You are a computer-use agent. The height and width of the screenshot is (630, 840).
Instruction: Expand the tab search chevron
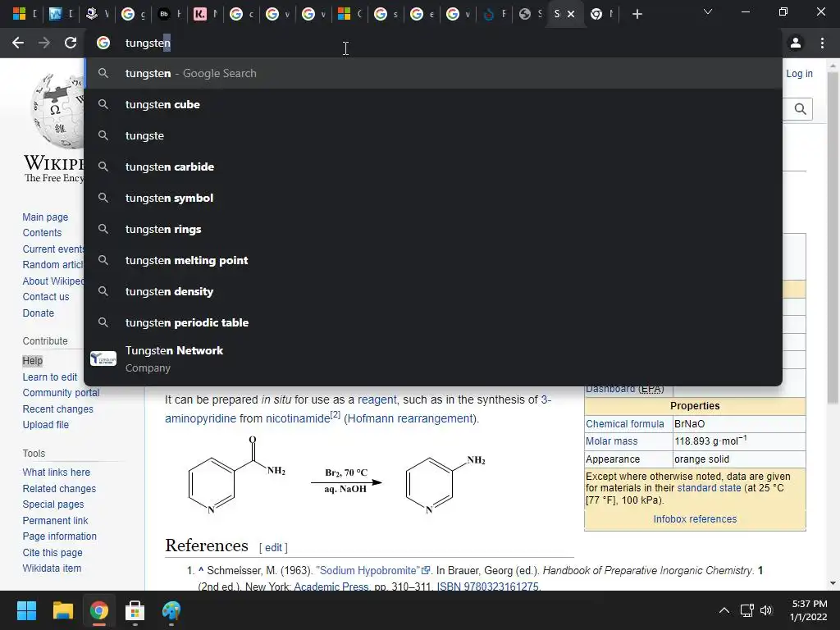(708, 11)
